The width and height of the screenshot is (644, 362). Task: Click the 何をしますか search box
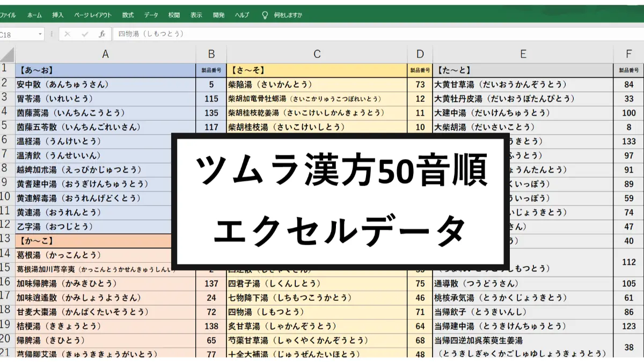pos(288,16)
